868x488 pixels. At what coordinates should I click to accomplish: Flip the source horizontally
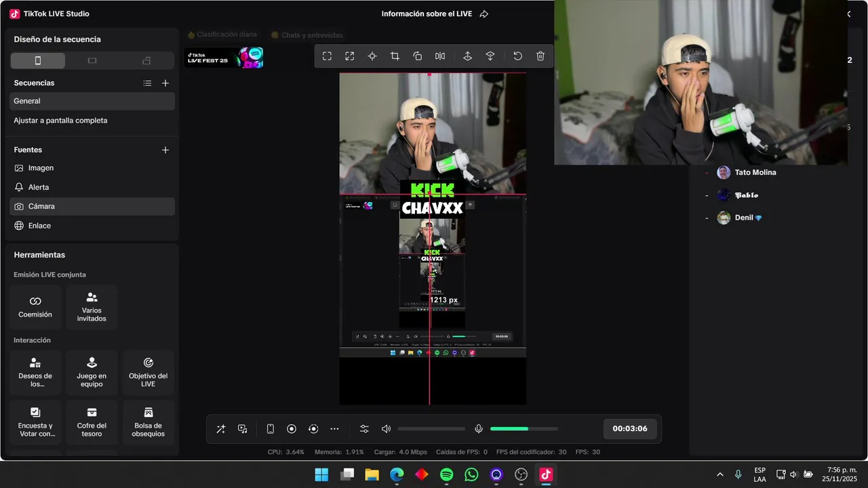440,56
